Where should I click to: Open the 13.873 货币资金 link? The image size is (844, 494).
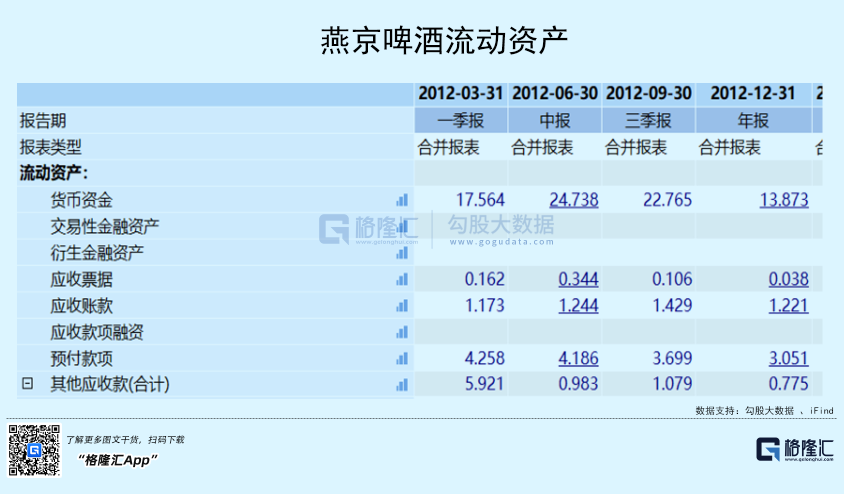click(x=784, y=200)
